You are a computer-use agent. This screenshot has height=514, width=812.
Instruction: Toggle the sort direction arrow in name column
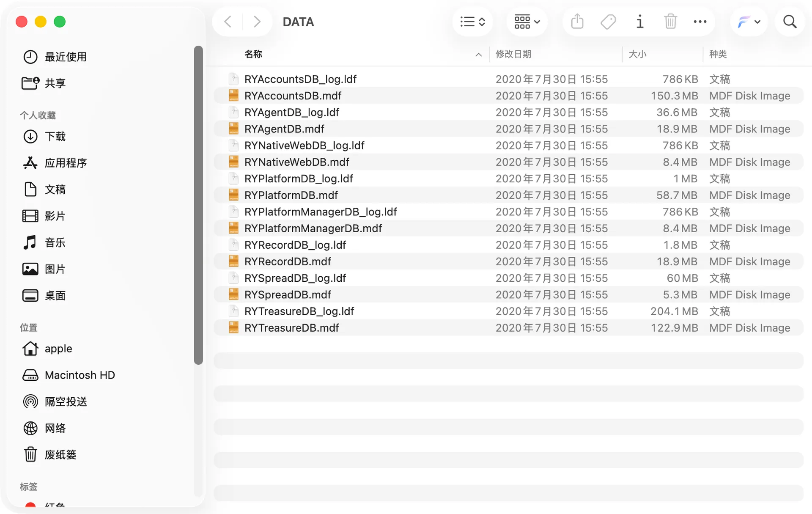[478, 55]
